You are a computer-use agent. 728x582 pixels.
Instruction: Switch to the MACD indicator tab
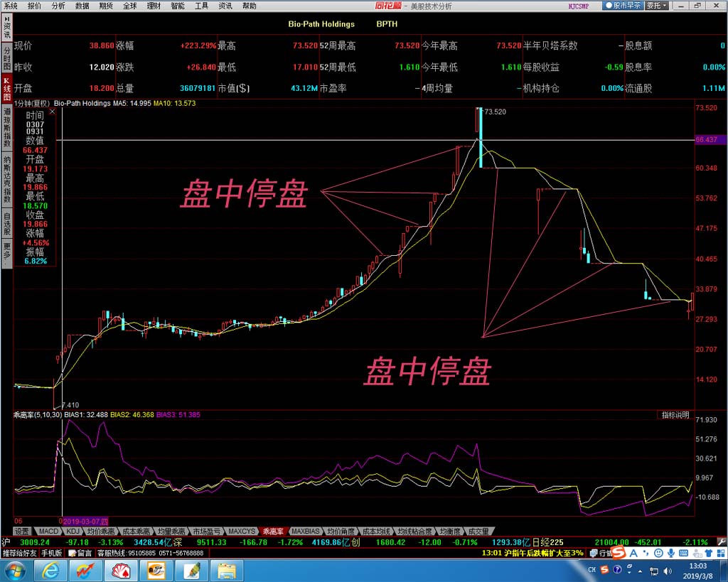pos(48,532)
